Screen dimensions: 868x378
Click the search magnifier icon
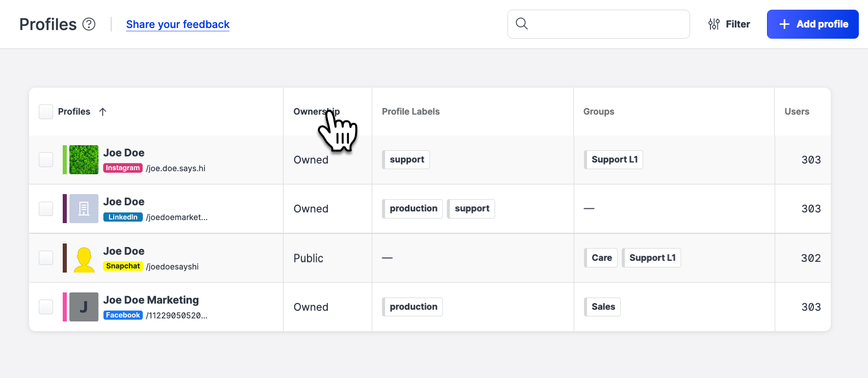(521, 23)
